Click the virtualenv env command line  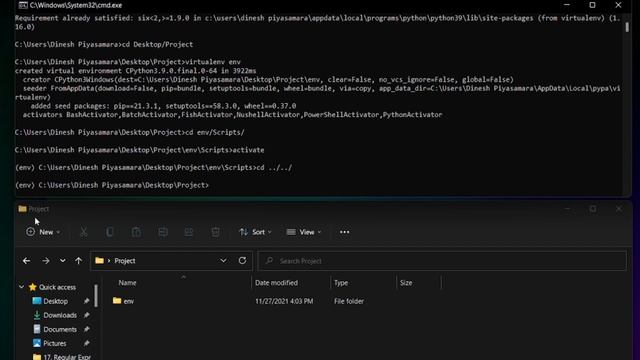tap(128, 62)
